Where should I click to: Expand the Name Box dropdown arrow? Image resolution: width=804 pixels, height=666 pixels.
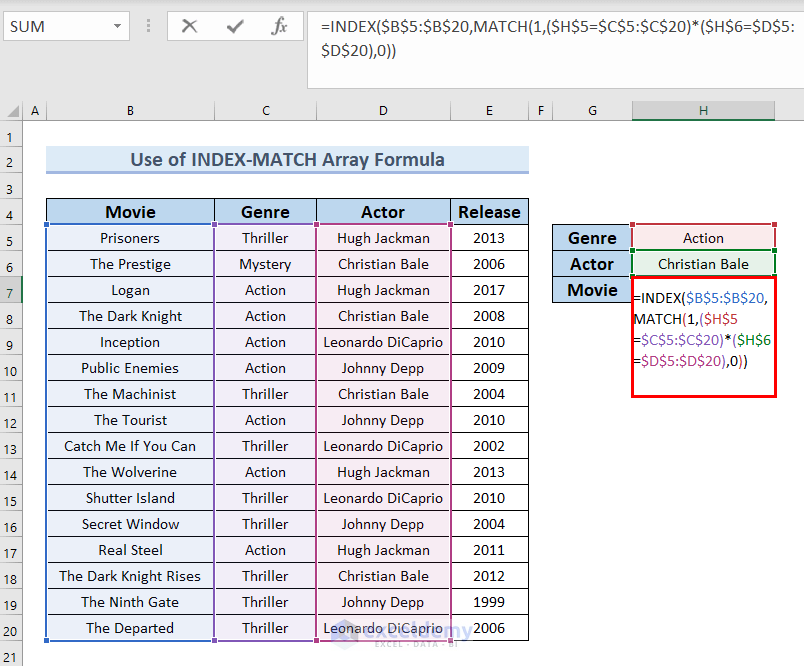[119, 27]
